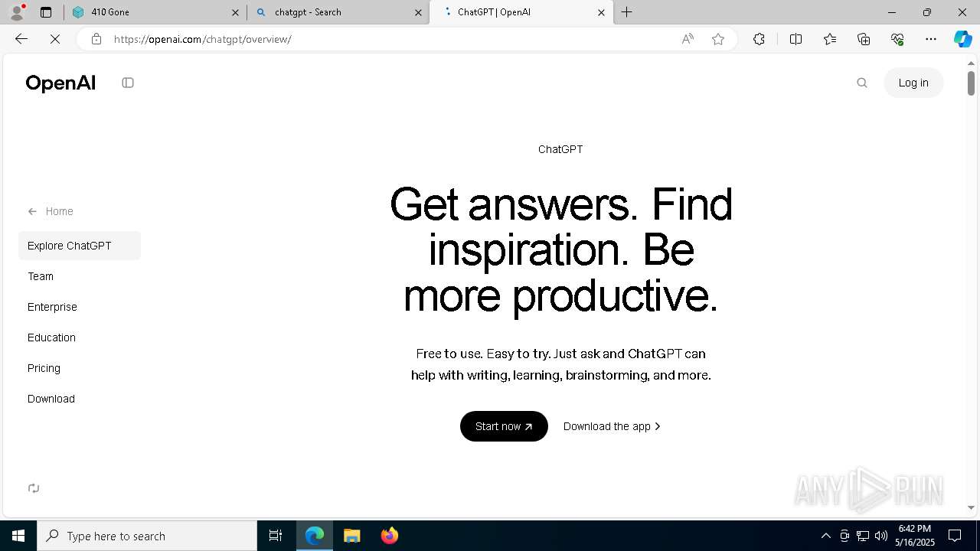Open the taskbar clock and date
Screen dimensions: 980x551
tap(915, 536)
